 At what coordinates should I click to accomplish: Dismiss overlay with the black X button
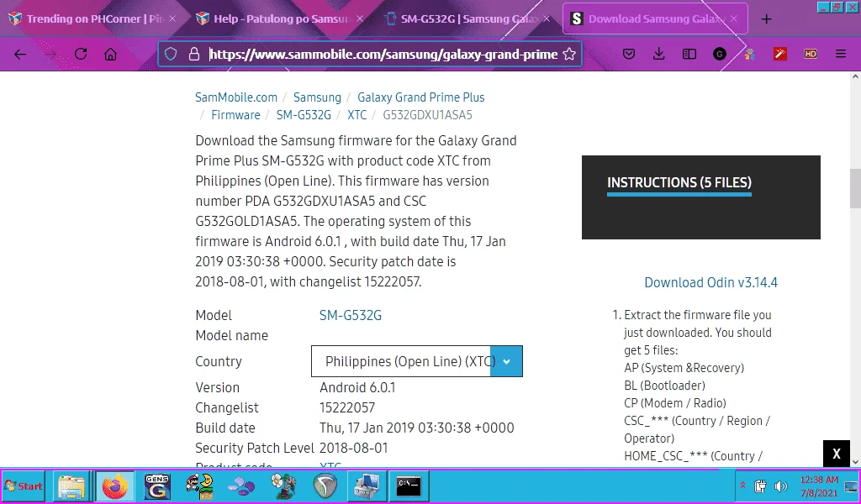[837, 454]
